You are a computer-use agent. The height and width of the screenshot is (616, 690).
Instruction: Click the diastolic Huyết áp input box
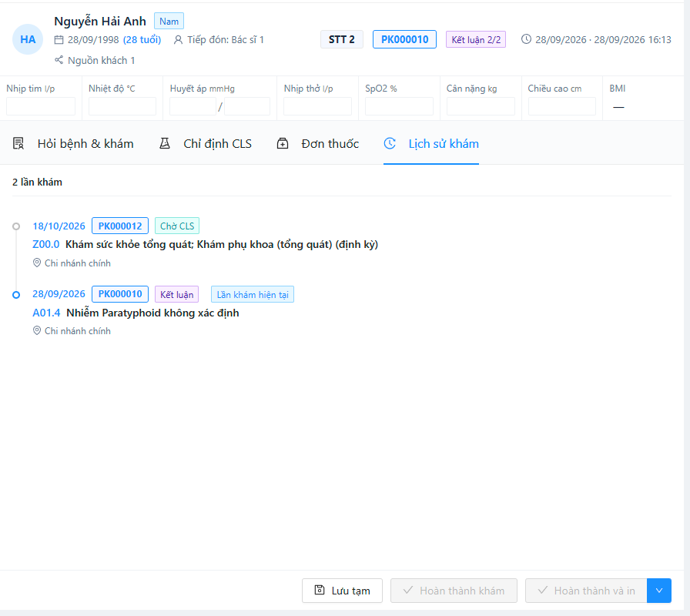(x=247, y=106)
